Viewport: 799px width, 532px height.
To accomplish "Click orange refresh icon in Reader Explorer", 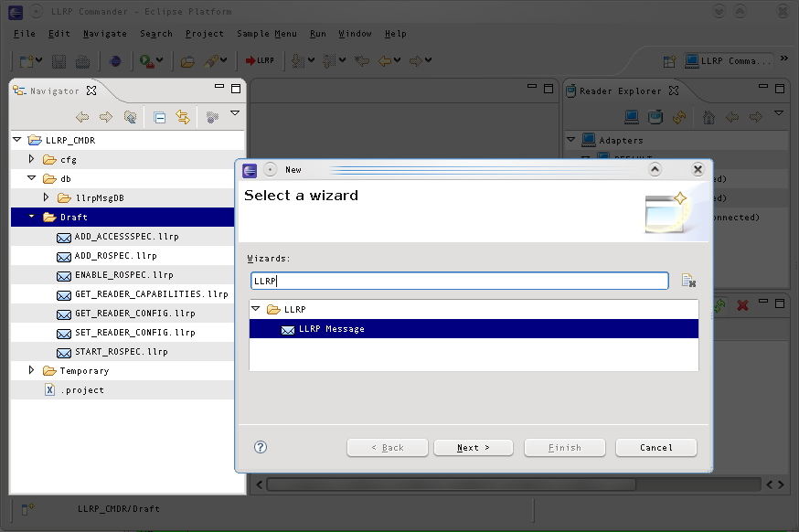I will [678, 117].
